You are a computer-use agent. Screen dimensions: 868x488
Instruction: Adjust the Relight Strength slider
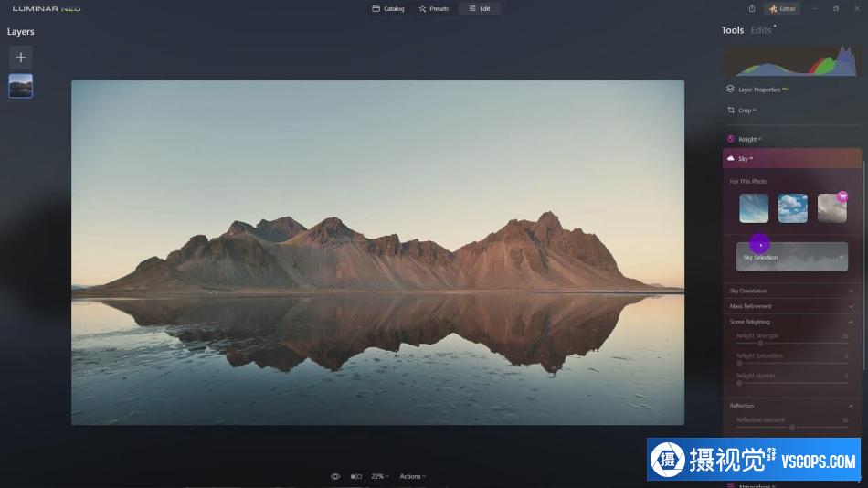pos(760,344)
